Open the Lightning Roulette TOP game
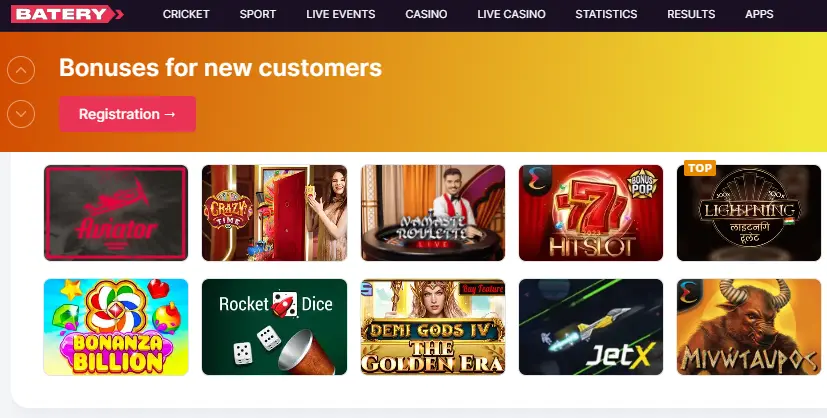The image size is (827, 418). coord(749,213)
